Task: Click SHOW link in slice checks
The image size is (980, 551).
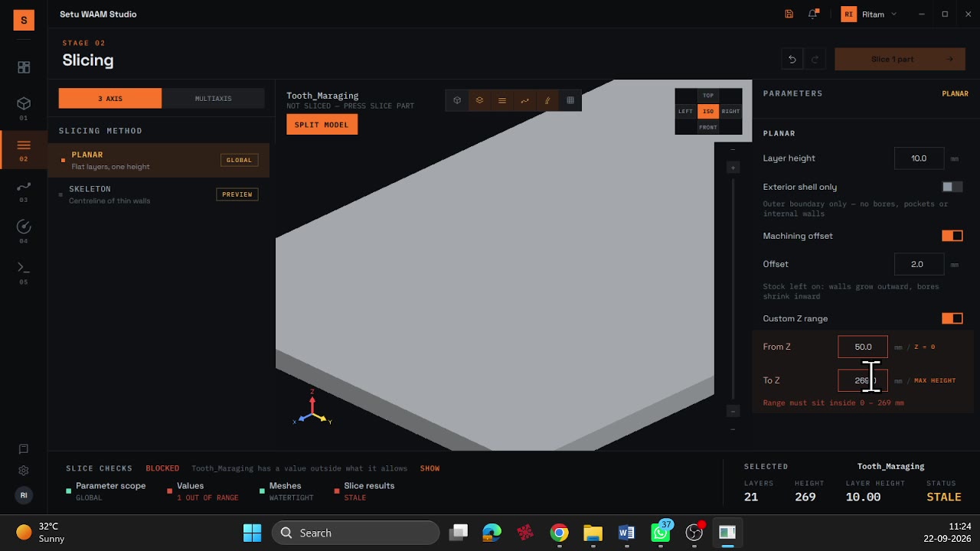Action: (430, 468)
